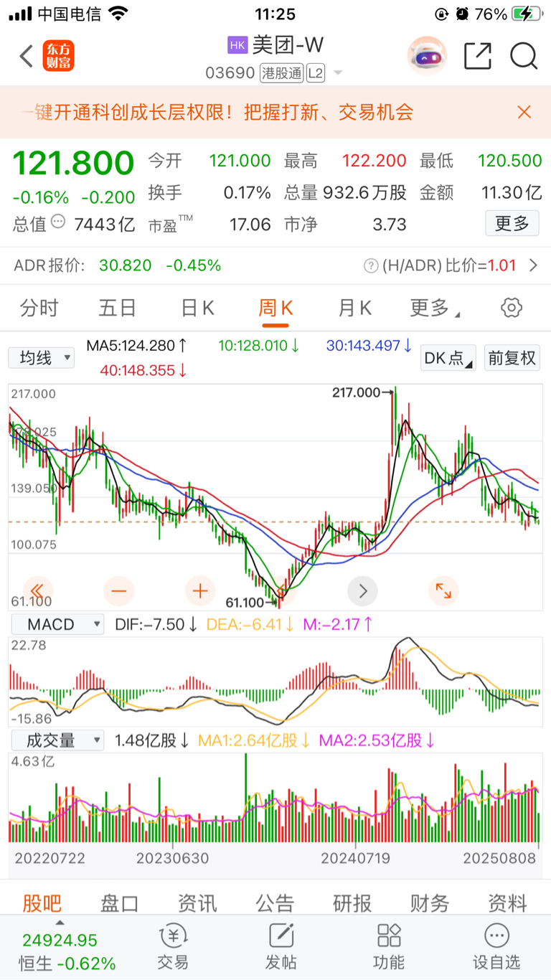Tap the Wi-Fi status icon
This screenshot has height=980, width=551.
(x=118, y=14)
